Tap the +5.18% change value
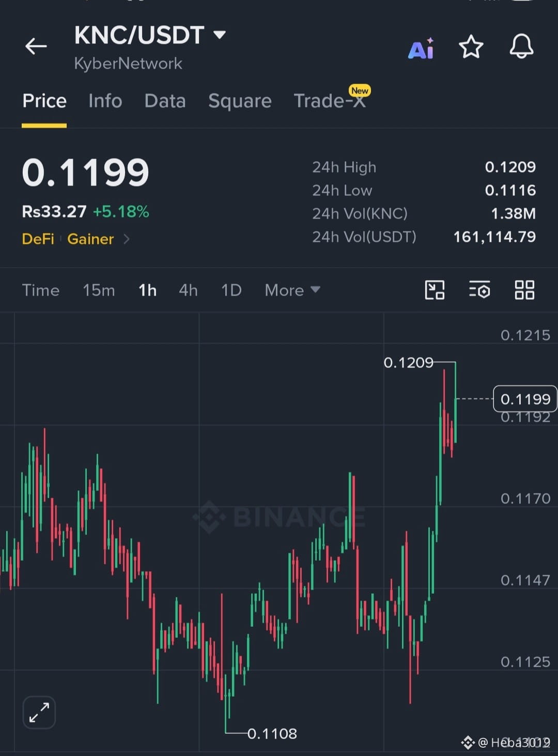Viewport: 558px width, 756px height. click(x=121, y=211)
